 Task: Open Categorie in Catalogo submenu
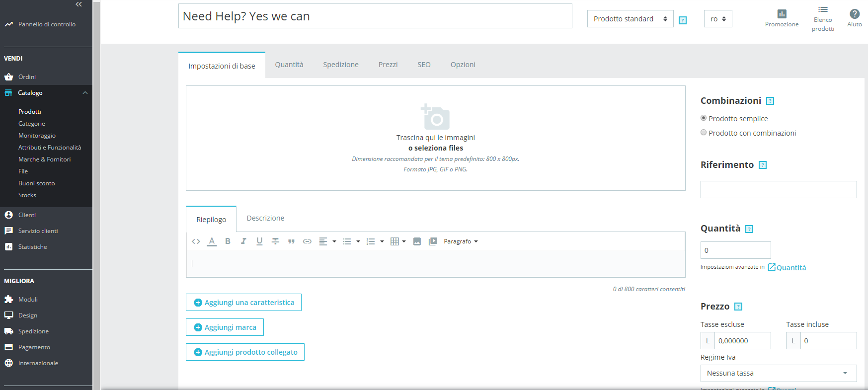tap(32, 124)
